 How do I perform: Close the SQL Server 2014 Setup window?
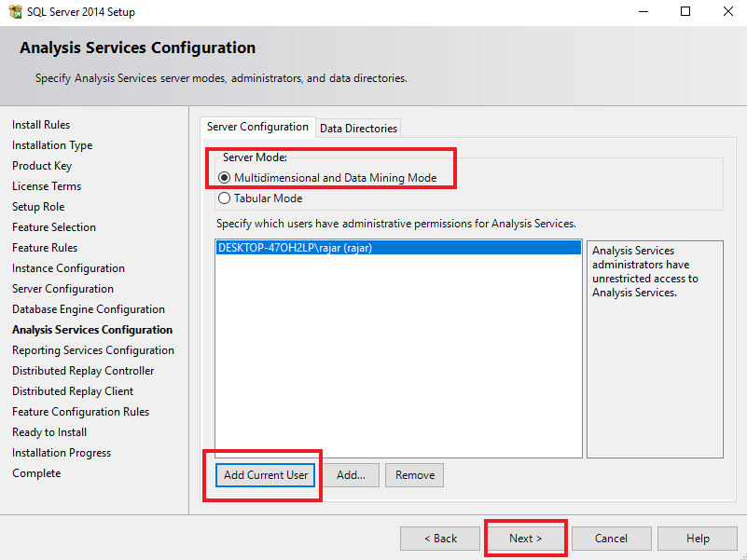pyautogui.click(x=727, y=11)
